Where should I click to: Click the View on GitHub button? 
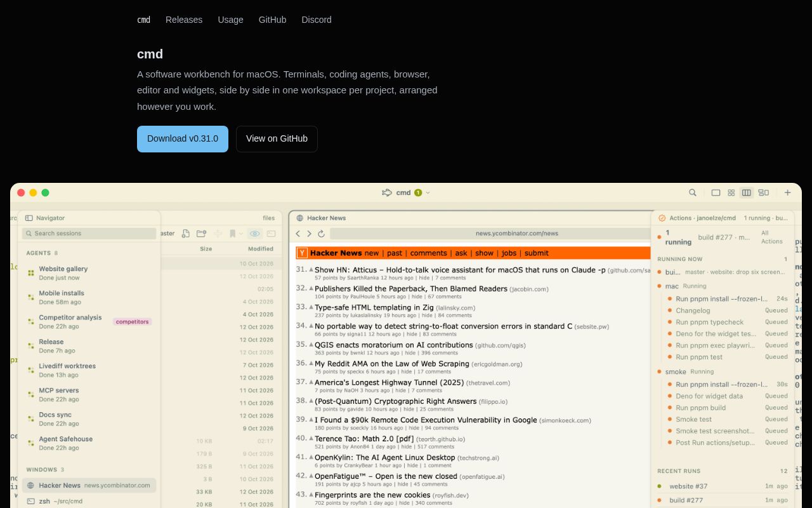tap(277, 139)
